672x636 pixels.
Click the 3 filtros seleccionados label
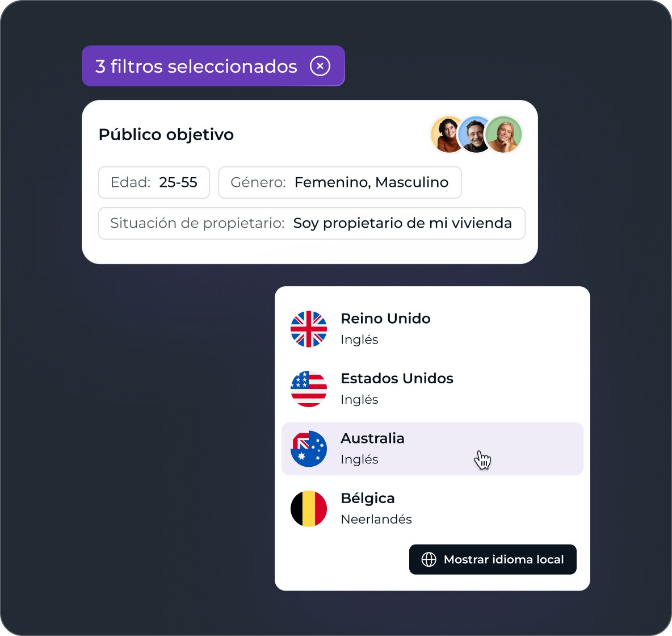[196, 66]
